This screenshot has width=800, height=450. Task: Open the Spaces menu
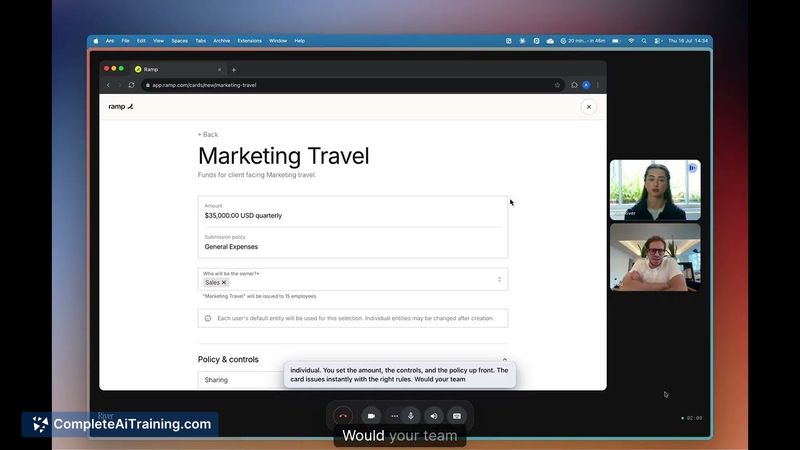(x=180, y=41)
